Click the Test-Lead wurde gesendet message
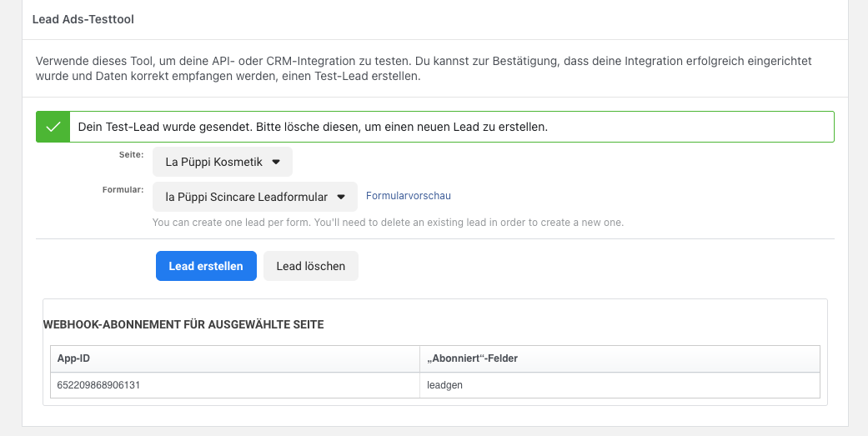 (313, 127)
